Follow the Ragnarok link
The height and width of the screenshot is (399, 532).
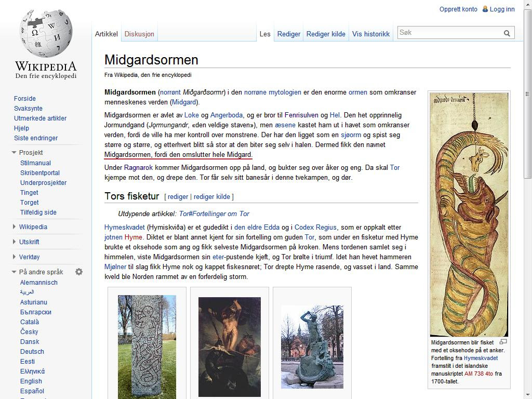coord(138,167)
